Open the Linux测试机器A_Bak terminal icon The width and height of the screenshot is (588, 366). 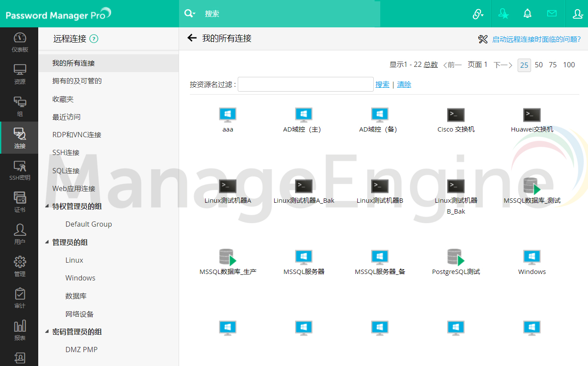(304, 186)
